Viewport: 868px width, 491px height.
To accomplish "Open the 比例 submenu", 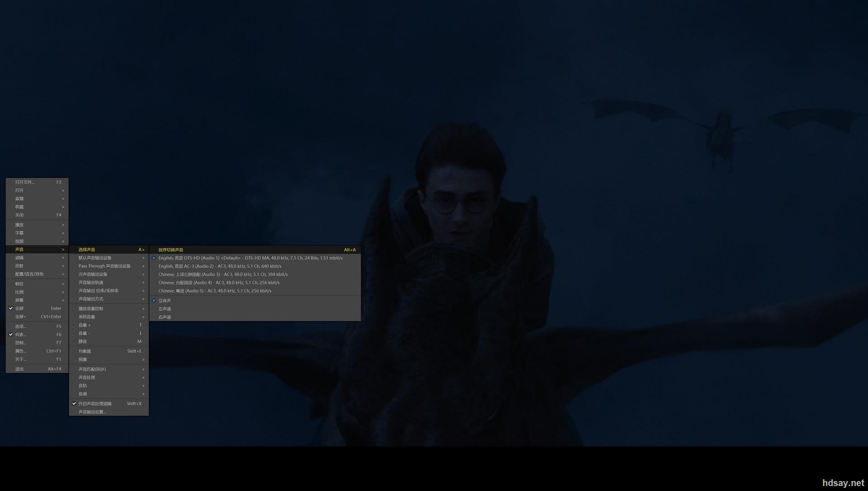I will (x=37, y=292).
